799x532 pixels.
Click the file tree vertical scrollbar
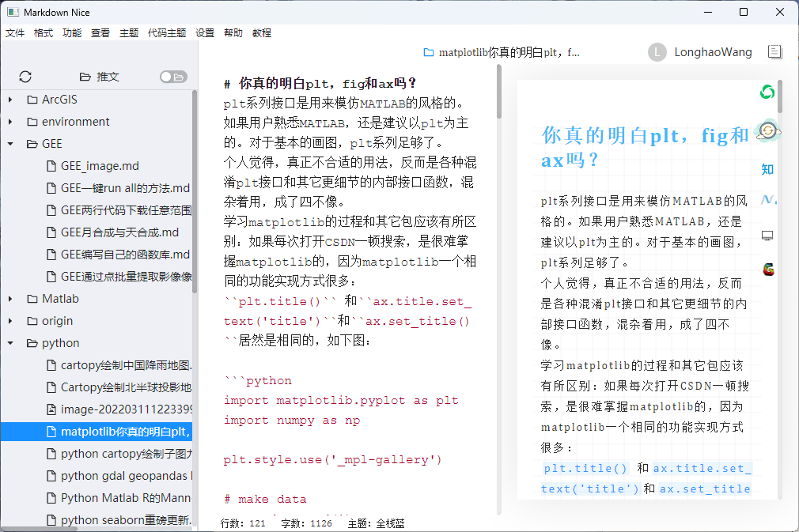tap(195, 191)
